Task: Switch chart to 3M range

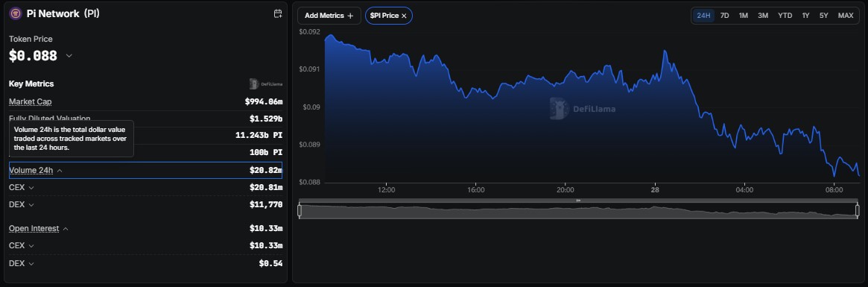Action: click(x=763, y=16)
